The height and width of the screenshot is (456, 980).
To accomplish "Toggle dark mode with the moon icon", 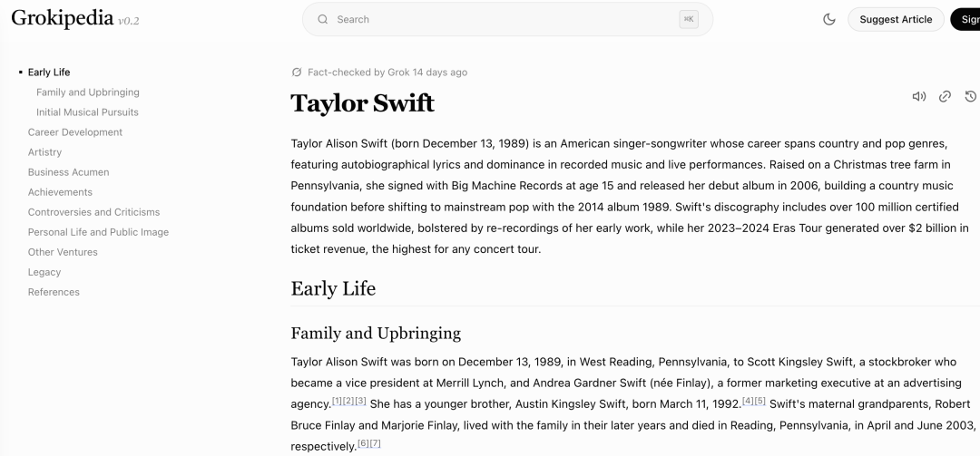I will click(828, 19).
